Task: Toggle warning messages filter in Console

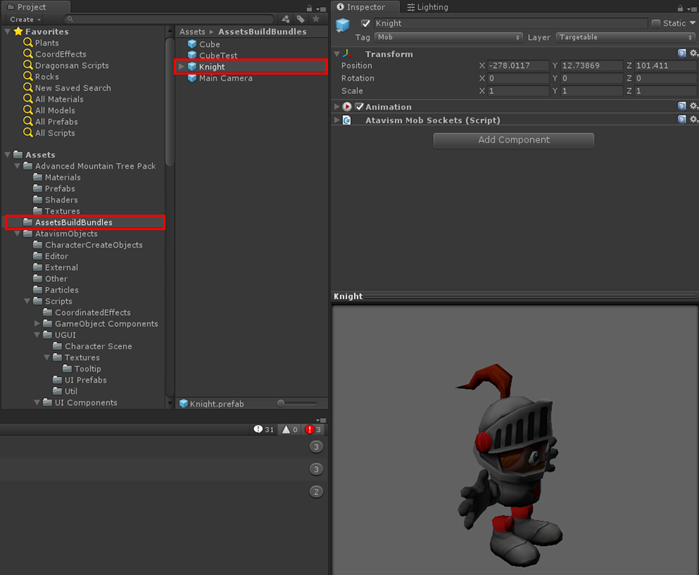Action: (289, 429)
